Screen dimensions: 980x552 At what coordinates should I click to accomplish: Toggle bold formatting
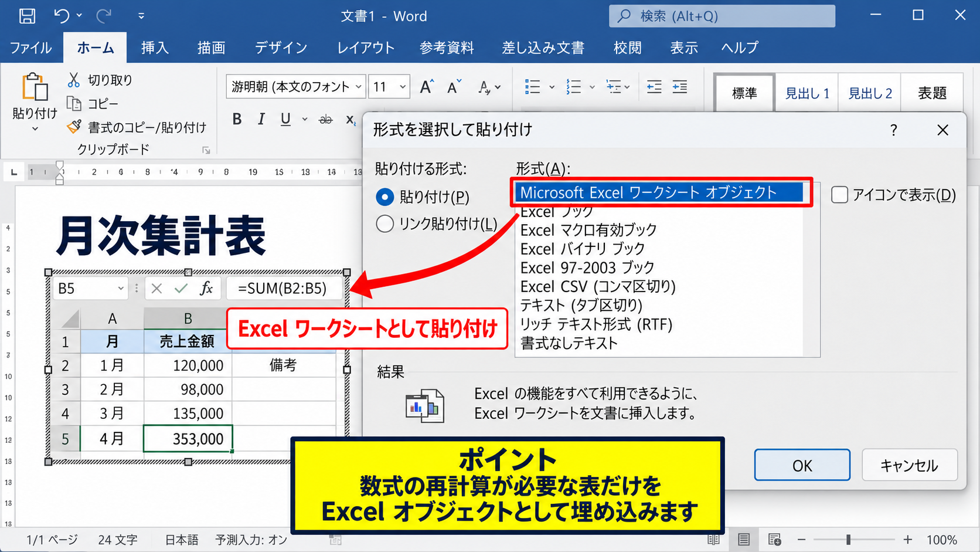[x=237, y=120]
